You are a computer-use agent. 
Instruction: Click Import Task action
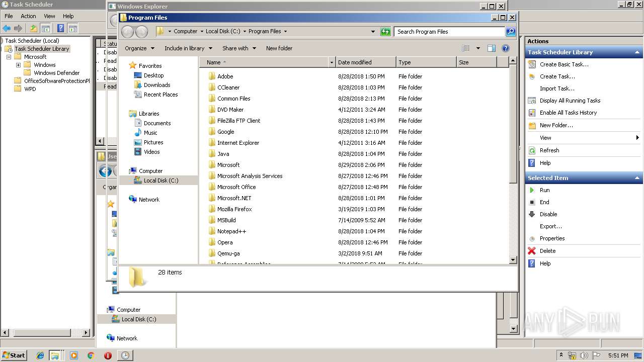click(557, 88)
